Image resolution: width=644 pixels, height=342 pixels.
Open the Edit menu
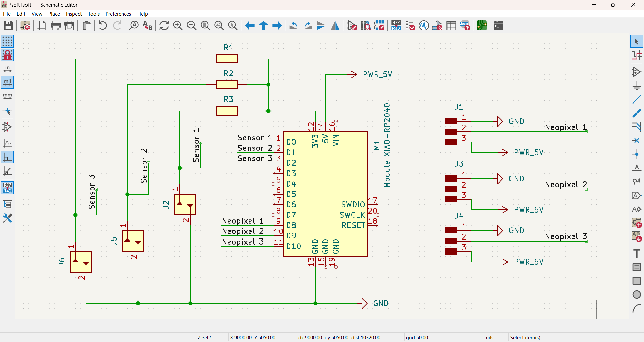[x=21, y=14]
